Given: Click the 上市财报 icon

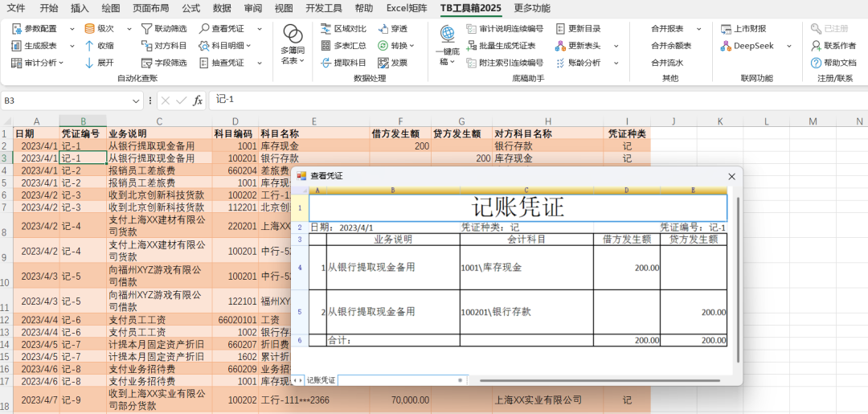Looking at the screenshot, I should tap(726, 29).
